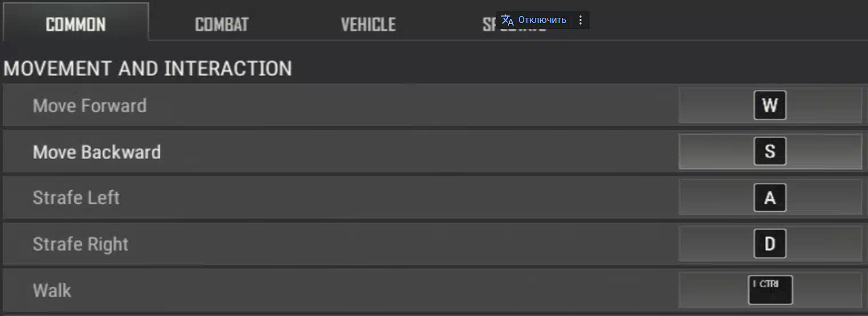
Task: Select the A key icon for Strafe Left
Action: (770, 197)
